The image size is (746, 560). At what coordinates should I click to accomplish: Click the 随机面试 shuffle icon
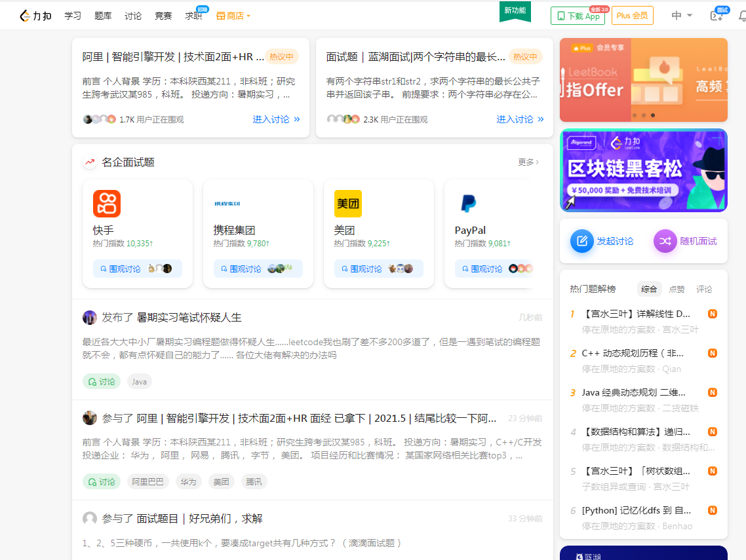[665, 241]
